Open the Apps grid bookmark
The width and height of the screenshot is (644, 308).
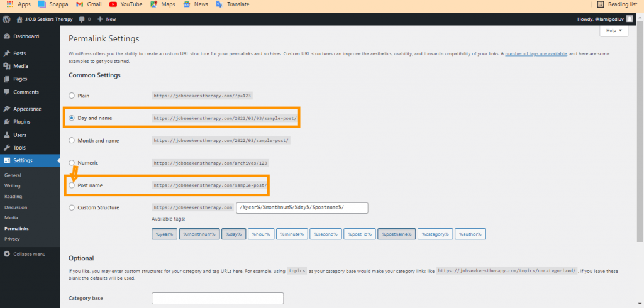19,4
